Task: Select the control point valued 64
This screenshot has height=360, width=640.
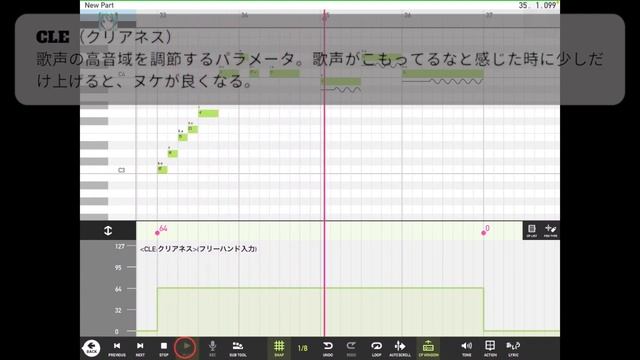Action: tap(158, 233)
